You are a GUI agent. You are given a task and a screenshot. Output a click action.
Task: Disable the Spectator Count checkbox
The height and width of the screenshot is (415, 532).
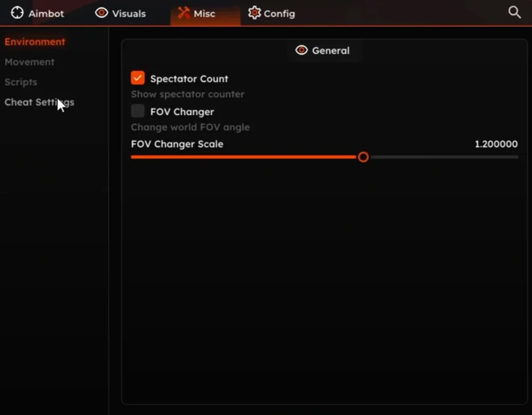tap(138, 78)
